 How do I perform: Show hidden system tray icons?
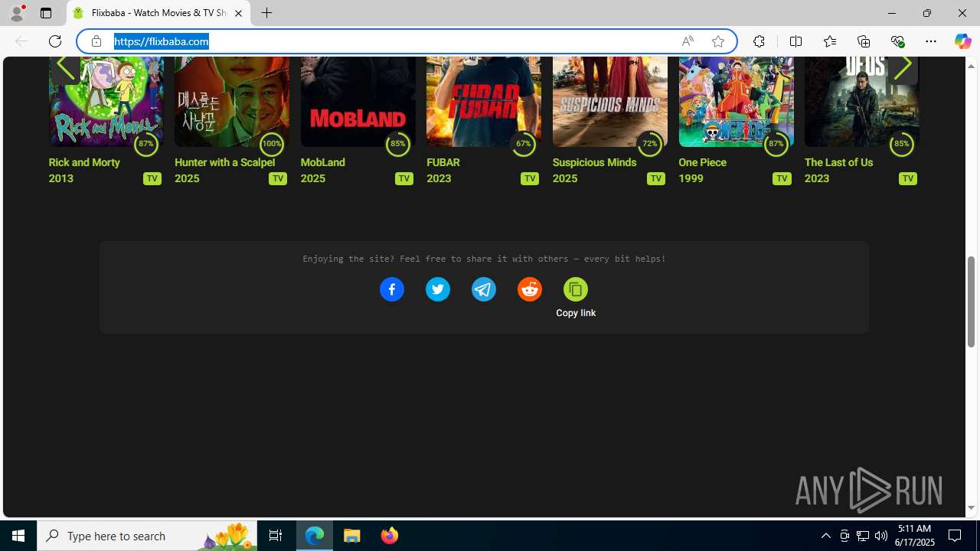(x=825, y=536)
